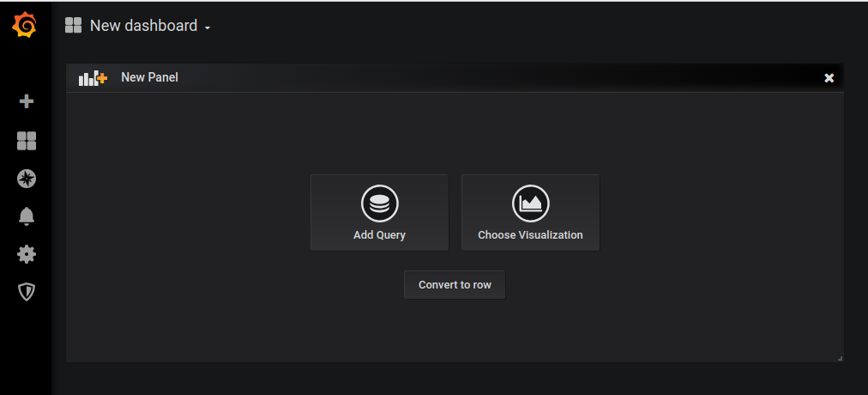The image size is (868, 395).
Task: Click the Add Query label
Action: pyautogui.click(x=380, y=235)
